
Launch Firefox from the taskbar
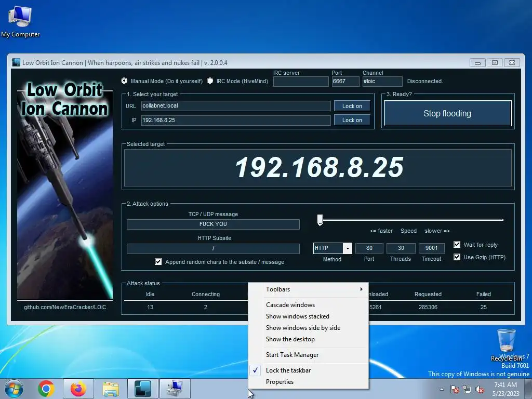pyautogui.click(x=78, y=389)
